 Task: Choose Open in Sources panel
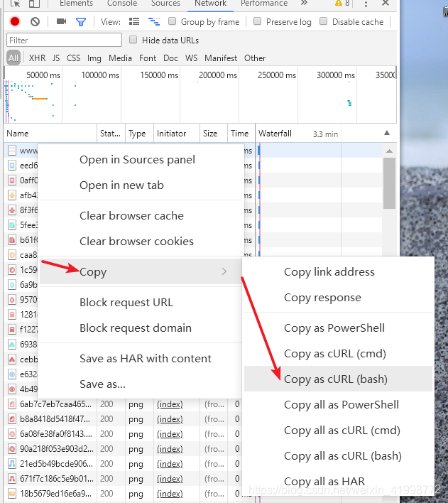(x=141, y=159)
